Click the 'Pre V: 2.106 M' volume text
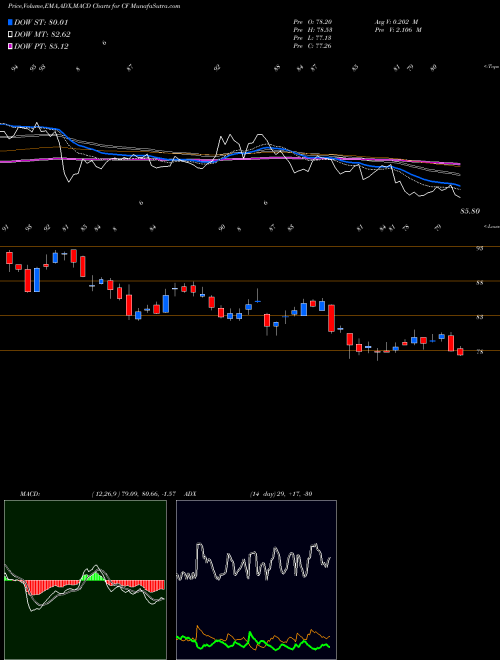Image resolution: width=500 pixels, height=660 pixels. click(399, 30)
